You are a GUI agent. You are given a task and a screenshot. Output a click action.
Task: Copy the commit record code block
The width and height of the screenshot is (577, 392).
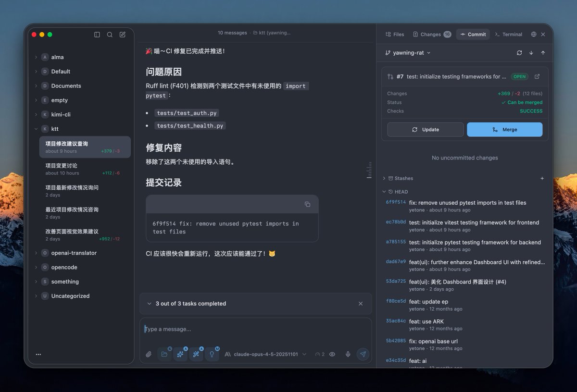tap(307, 204)
